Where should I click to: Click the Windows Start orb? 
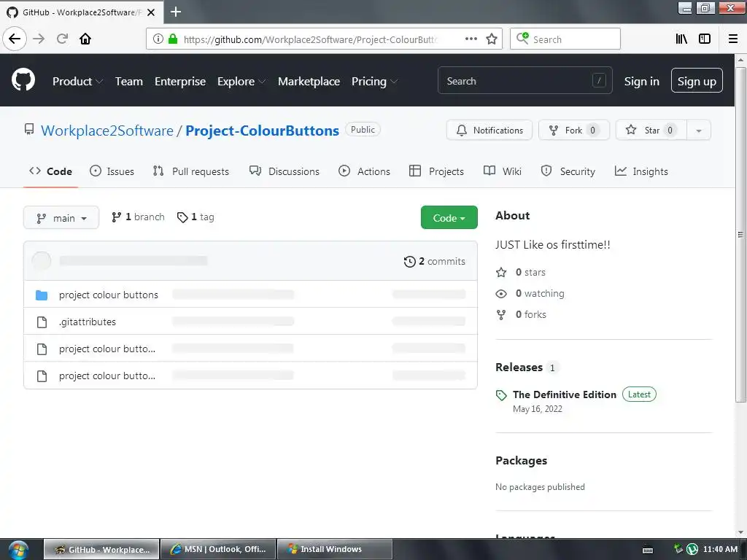pos(18,550)
